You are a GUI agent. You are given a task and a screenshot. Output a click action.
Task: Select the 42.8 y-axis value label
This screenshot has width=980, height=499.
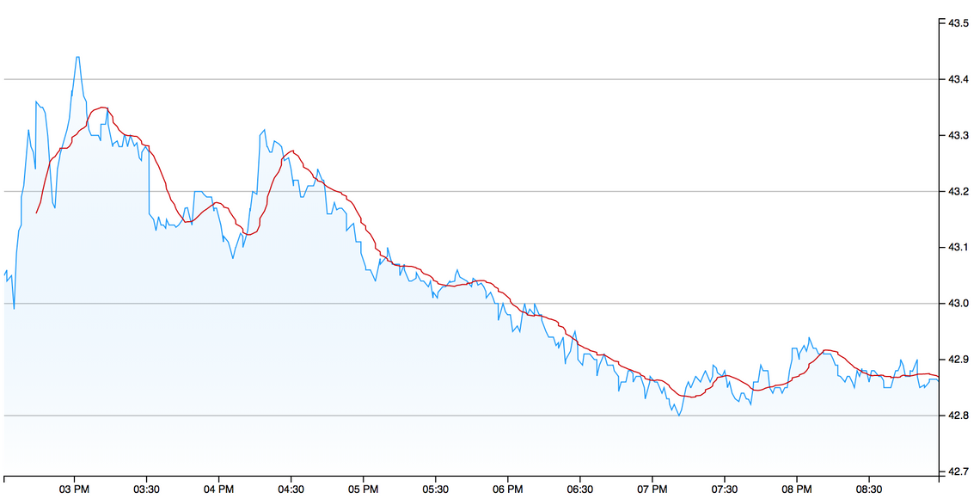click(x=959, y=416)
